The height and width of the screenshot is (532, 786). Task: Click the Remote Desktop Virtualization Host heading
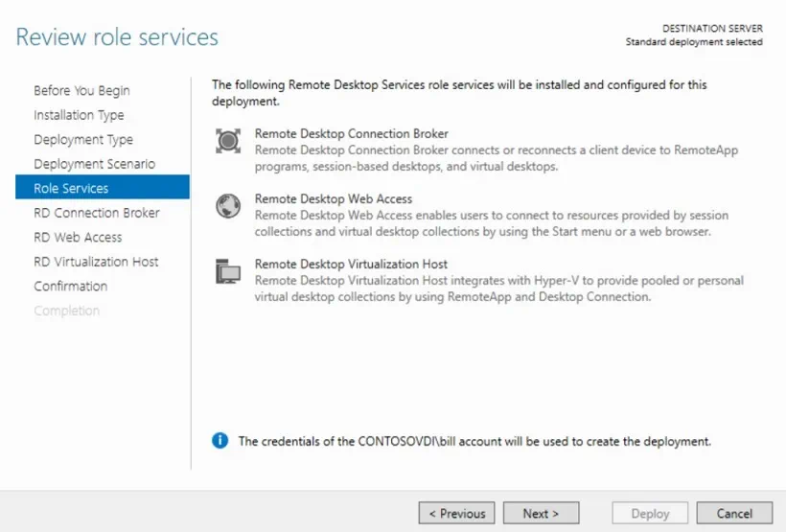tap(351, 265)
